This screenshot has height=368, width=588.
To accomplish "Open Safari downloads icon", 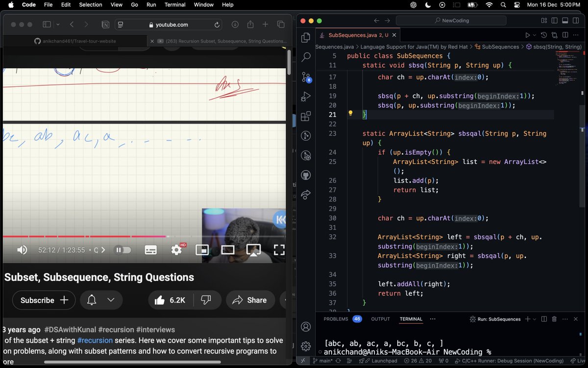I will click(x=235, y=25).
